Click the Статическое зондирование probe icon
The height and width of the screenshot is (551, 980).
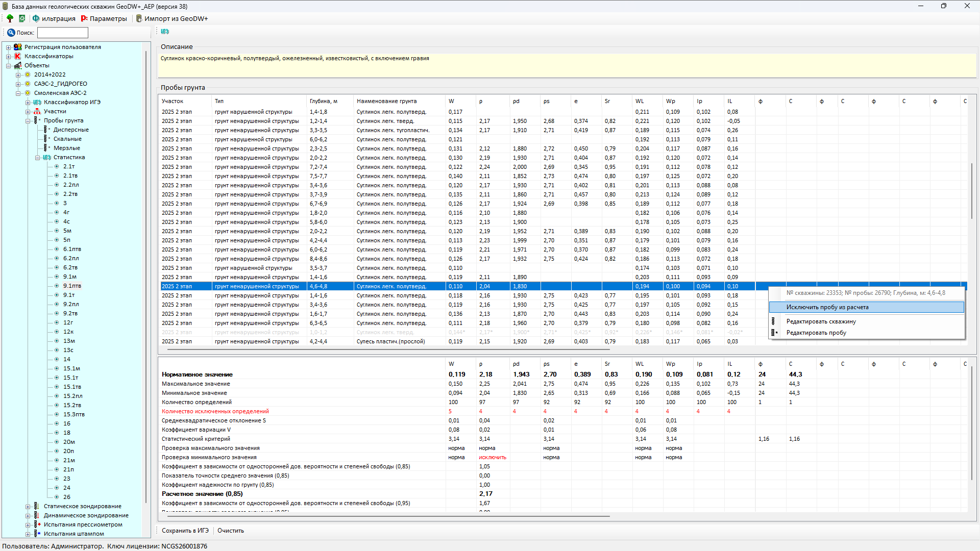tap(37, 506)
